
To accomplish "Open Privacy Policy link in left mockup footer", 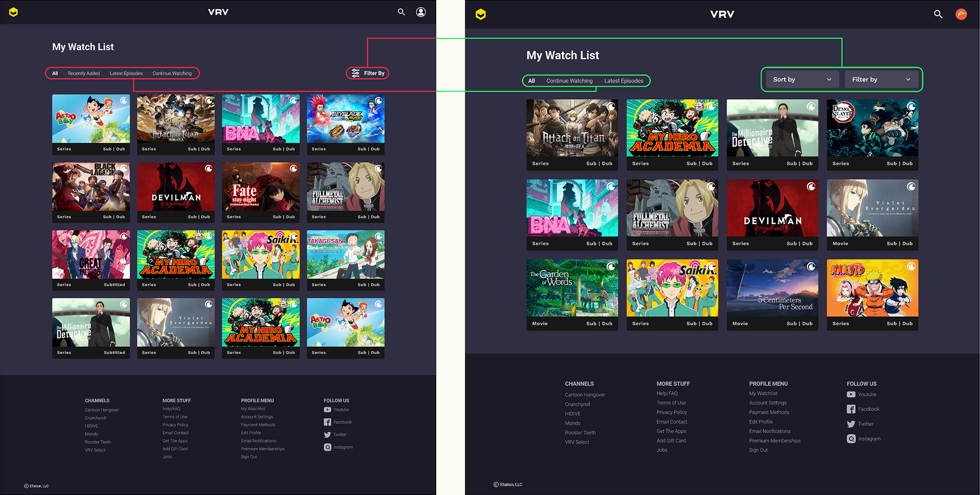I will (175, 425).
